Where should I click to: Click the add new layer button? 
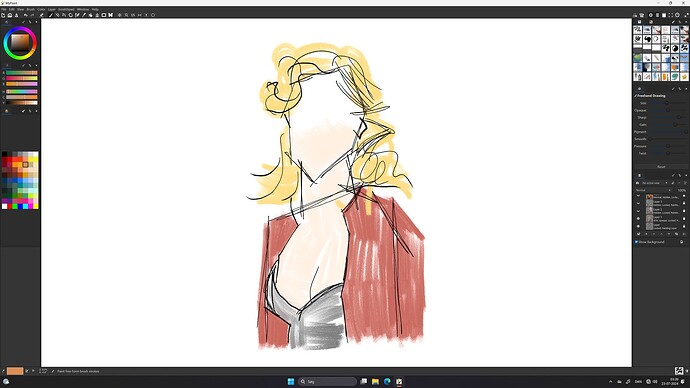pyautogui.click(x=639, y=234)
